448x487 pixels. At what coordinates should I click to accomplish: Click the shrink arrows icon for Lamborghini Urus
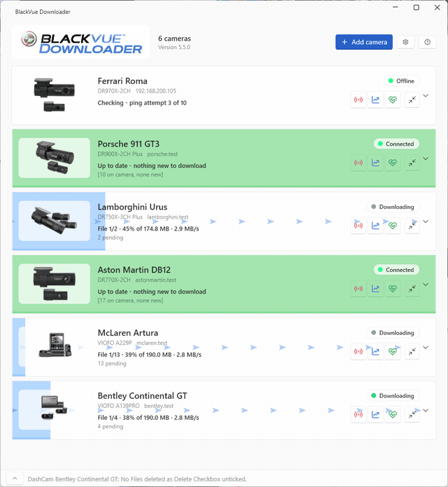tap(412, 226)
